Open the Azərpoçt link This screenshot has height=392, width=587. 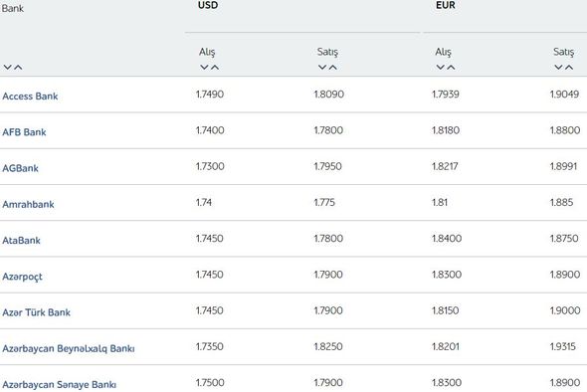(22, 277)
